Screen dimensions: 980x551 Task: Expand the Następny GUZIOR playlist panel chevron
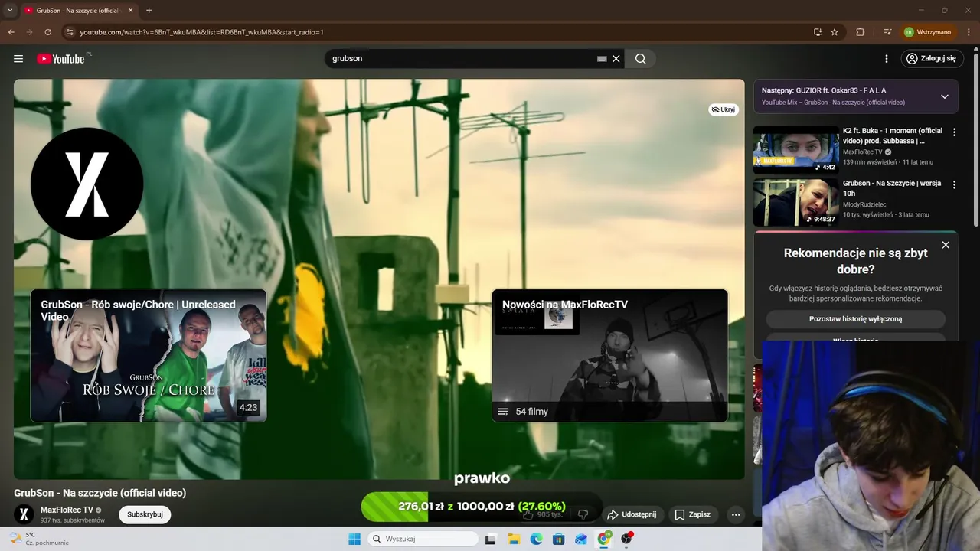pyautogui.click(x=944, y=96)
